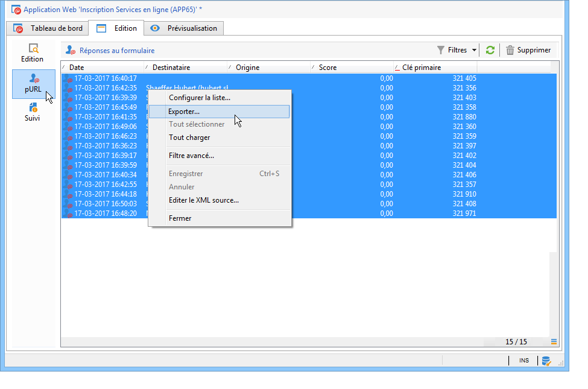This screenshot has height=389, width=588.
Task: Click primary key value 321 910
Action: [x=464, y=194]
